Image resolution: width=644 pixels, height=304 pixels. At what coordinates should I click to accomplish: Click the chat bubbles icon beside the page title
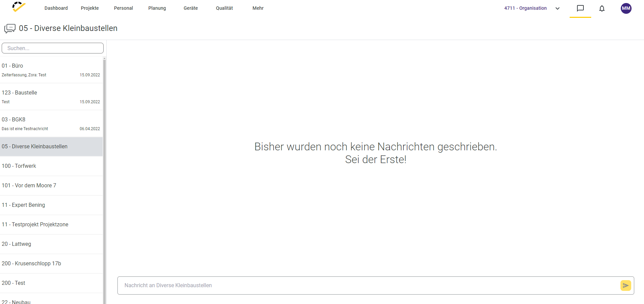coord(10,28)
